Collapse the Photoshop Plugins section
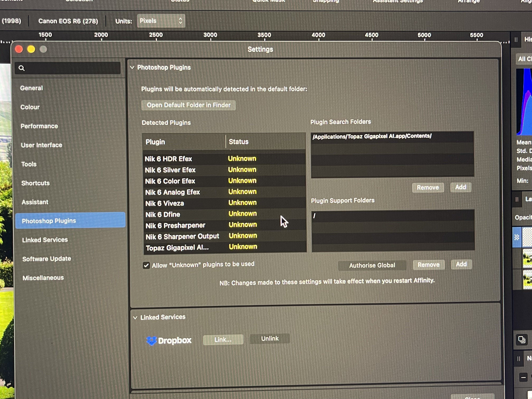The image size is (532, 399). pyautogui.click(x=132, y=68)
